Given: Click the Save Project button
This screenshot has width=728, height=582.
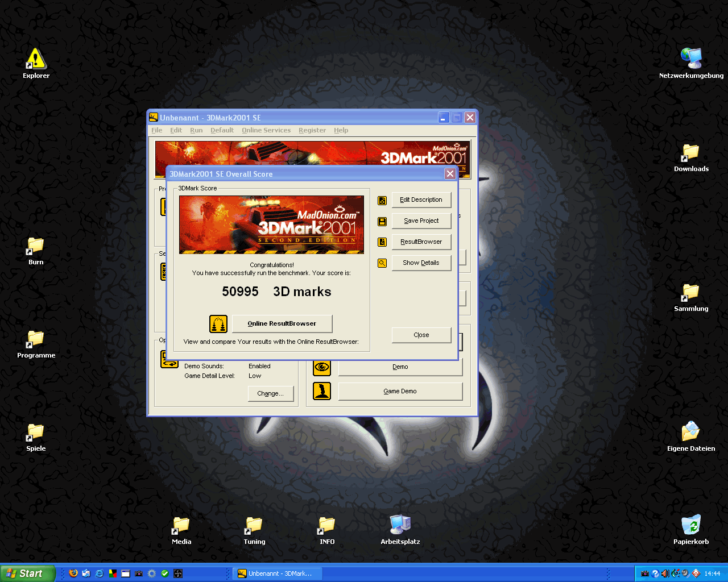Looking at the screenshot, I should 421,221.
